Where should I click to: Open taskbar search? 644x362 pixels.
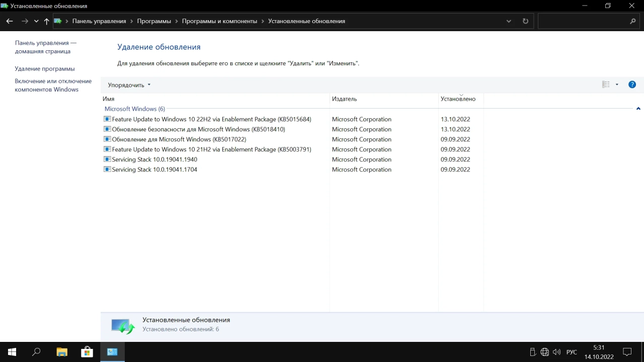[x=36, y=352]
